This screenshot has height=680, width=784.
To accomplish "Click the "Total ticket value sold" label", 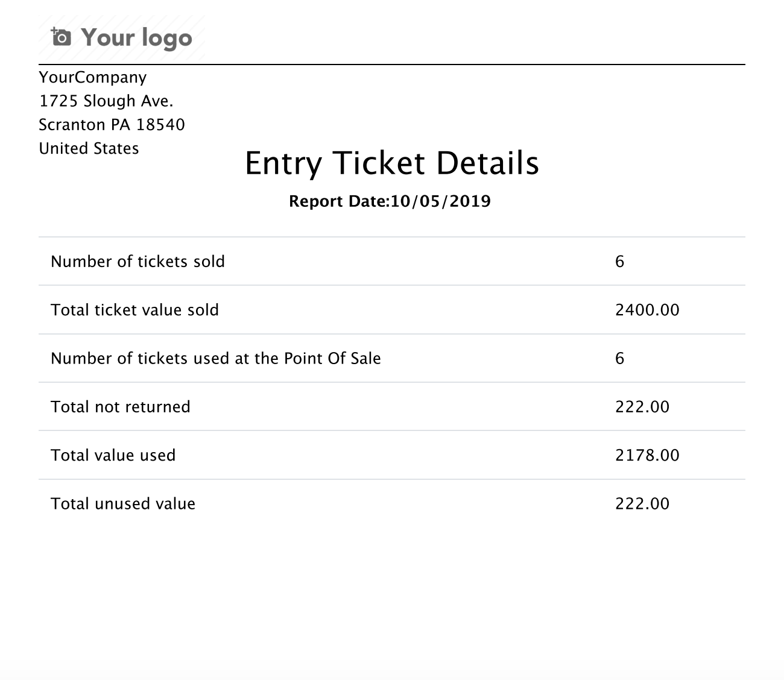I will click(x=134, y=310).
